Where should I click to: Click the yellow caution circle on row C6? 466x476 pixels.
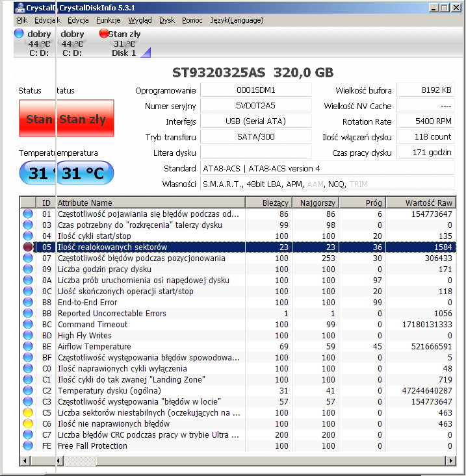pos(28,423)
